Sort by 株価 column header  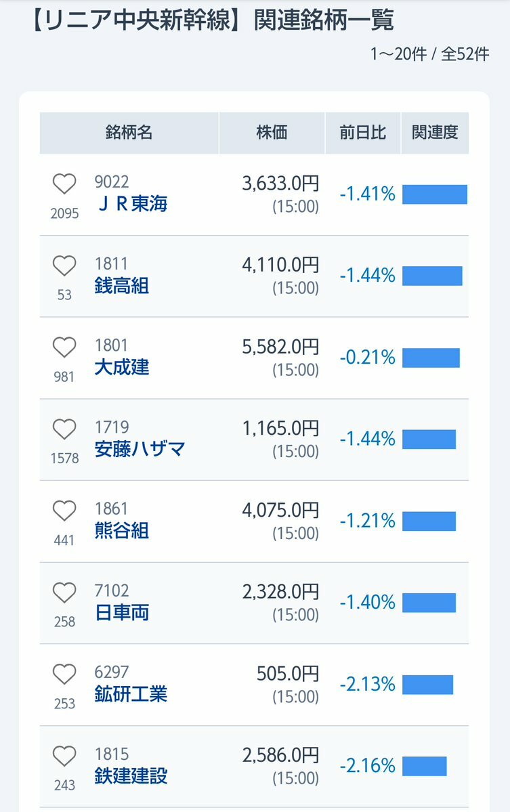272,133
